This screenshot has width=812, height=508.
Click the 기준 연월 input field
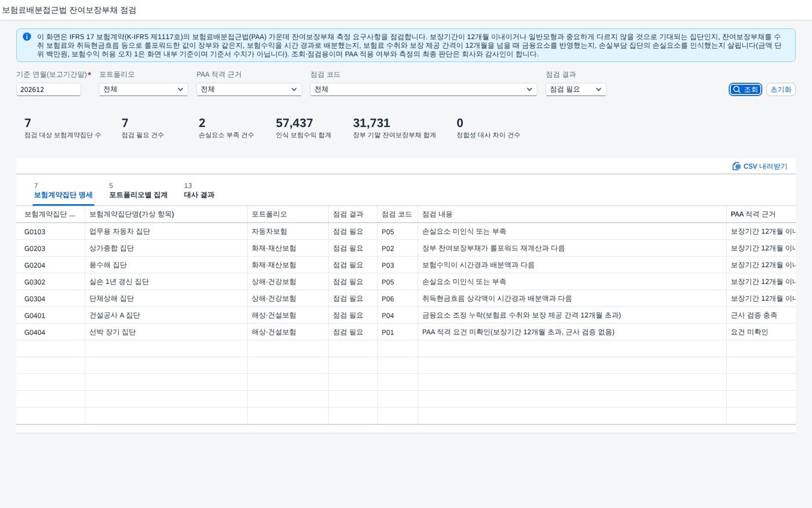point(49,89)
